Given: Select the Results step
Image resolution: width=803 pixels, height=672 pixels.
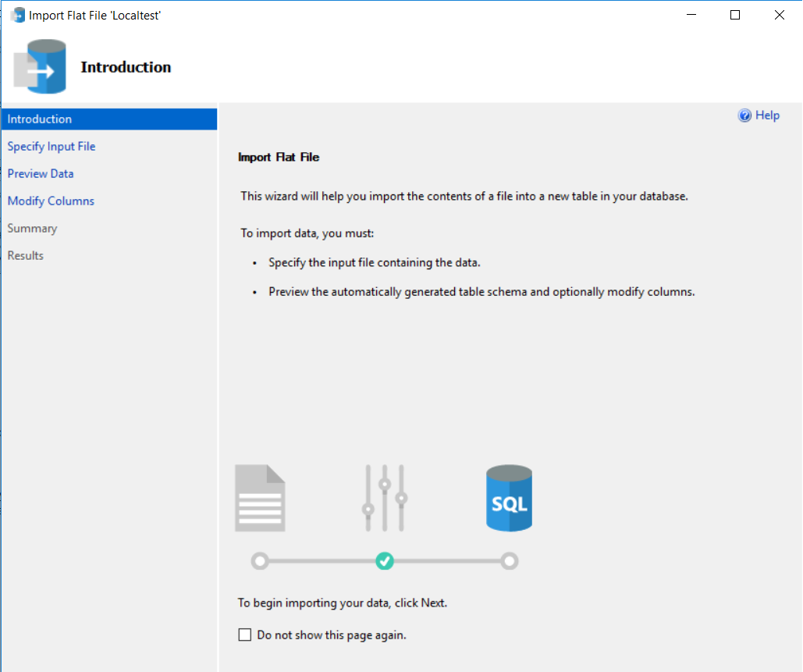Looking at the screenshot, I should (26, 255).
